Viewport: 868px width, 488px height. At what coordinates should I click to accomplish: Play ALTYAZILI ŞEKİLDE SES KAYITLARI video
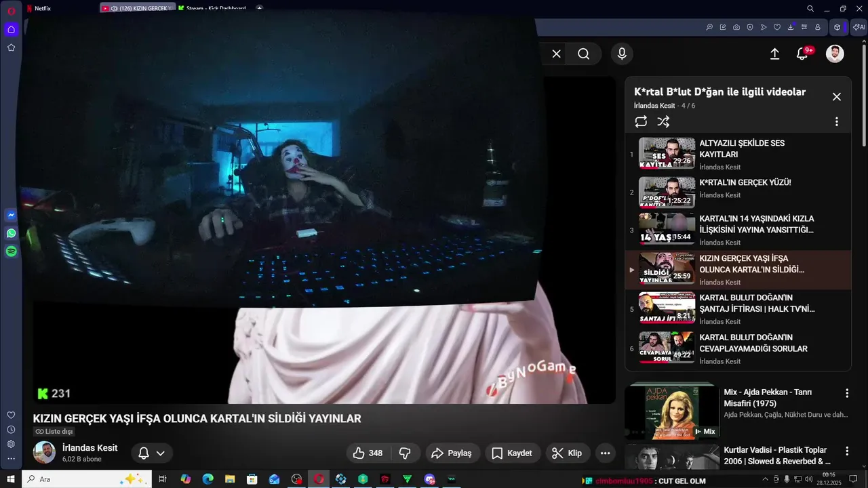coord(739,154)
